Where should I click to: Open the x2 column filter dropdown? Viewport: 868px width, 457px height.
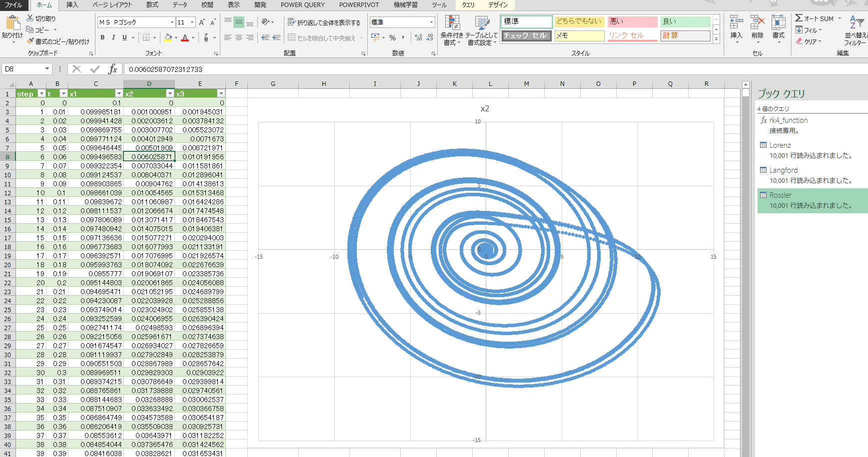point(170,93)
